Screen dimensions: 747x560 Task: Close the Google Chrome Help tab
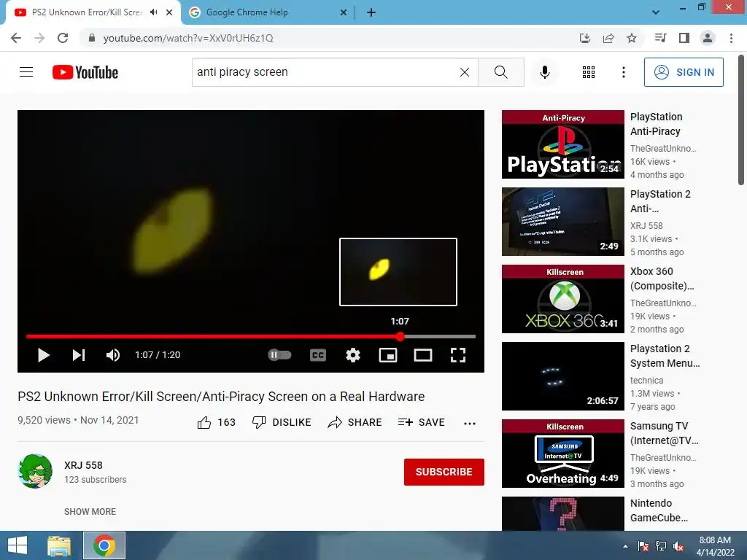[x=343, y=12]
